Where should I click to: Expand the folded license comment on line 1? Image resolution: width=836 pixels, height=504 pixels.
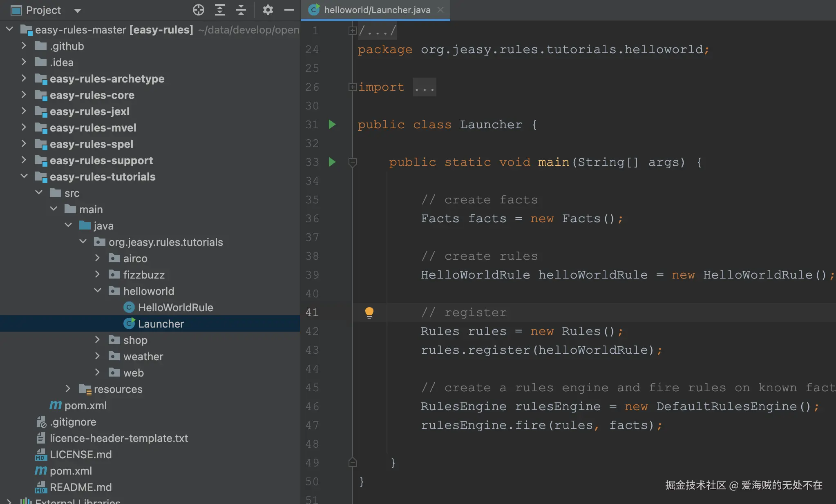[352, 31]
